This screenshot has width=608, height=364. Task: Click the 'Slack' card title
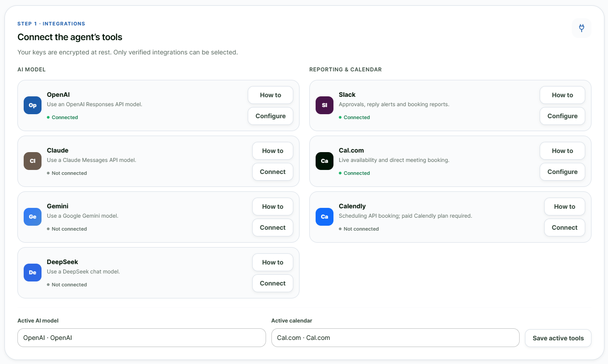tap(347, 95)
